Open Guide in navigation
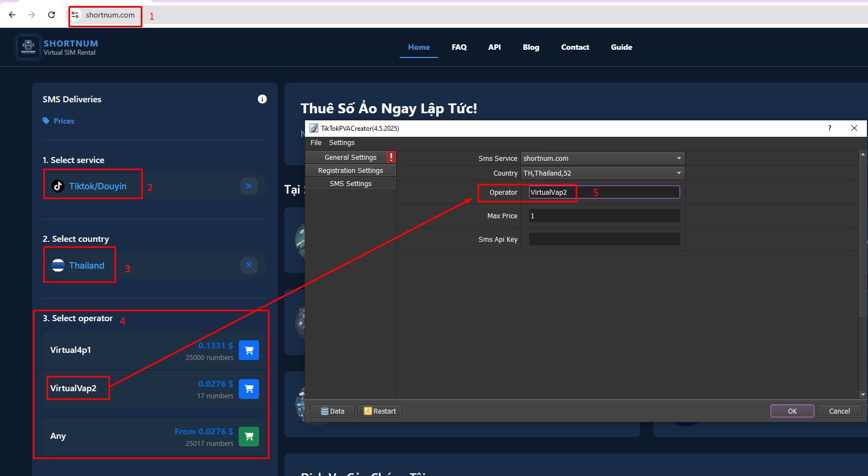Viewport: 868px width, 476px height. tap(622, 47)
